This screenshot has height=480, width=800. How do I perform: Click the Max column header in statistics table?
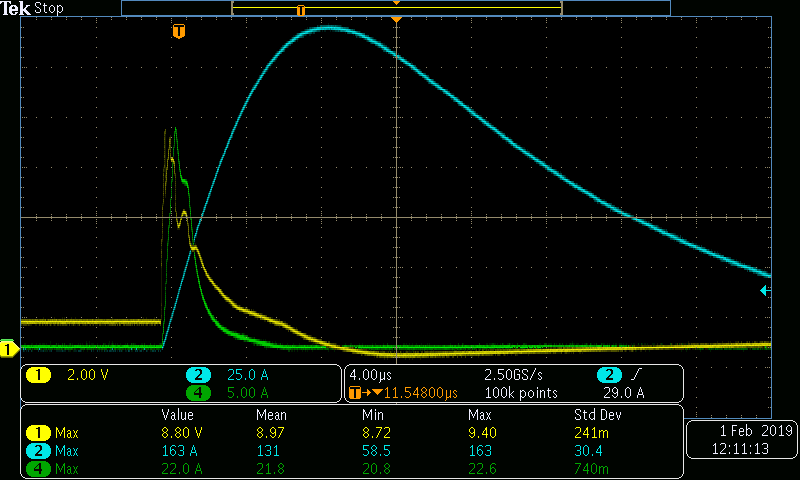480,415
